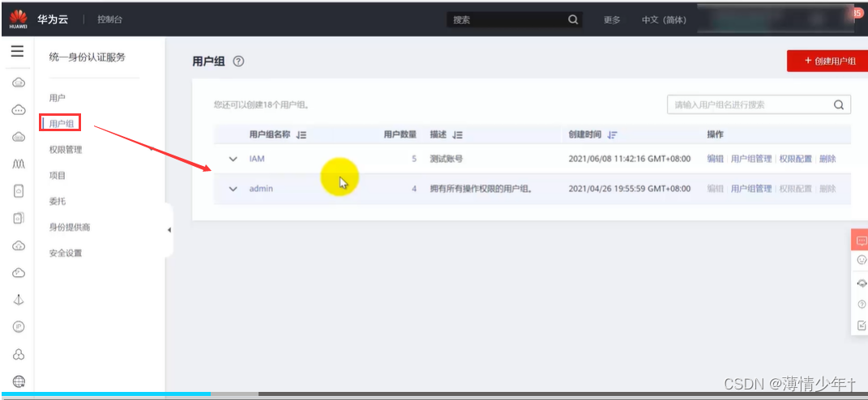Click the user count 5 for IAM

click(413, 159)
